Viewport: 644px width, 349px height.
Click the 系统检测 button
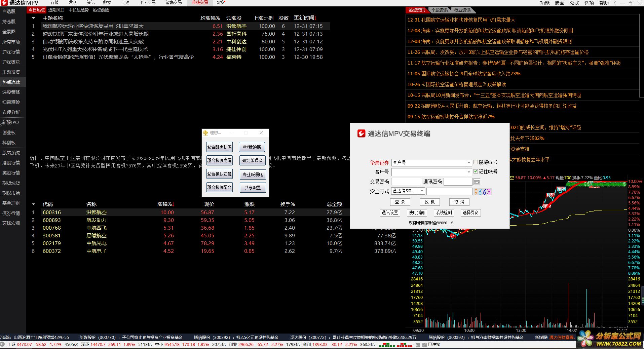pyautogui.click(x=444, y=212)
